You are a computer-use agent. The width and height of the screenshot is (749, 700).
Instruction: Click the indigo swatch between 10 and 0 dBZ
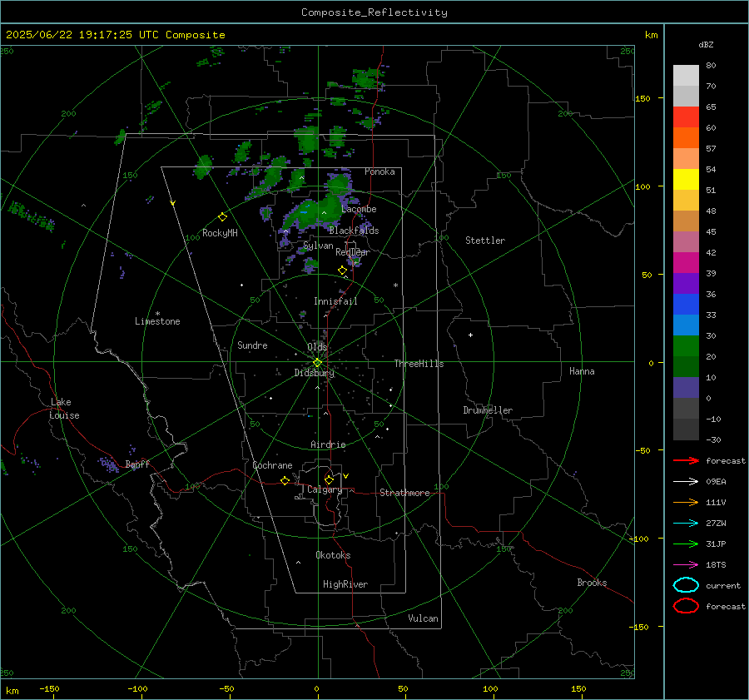(686, 388)
